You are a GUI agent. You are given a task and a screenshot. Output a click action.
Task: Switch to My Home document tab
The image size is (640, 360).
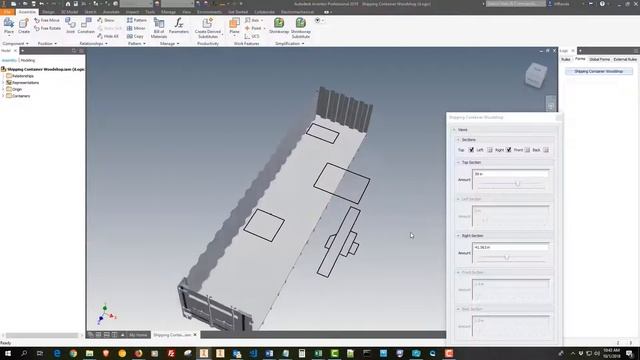point(138,335)
